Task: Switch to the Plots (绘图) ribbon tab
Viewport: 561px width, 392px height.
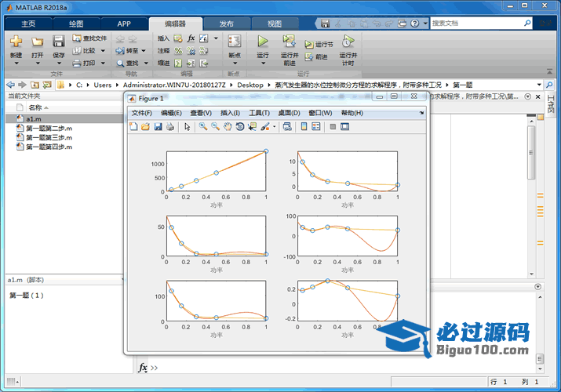Action: coord(76,24)
